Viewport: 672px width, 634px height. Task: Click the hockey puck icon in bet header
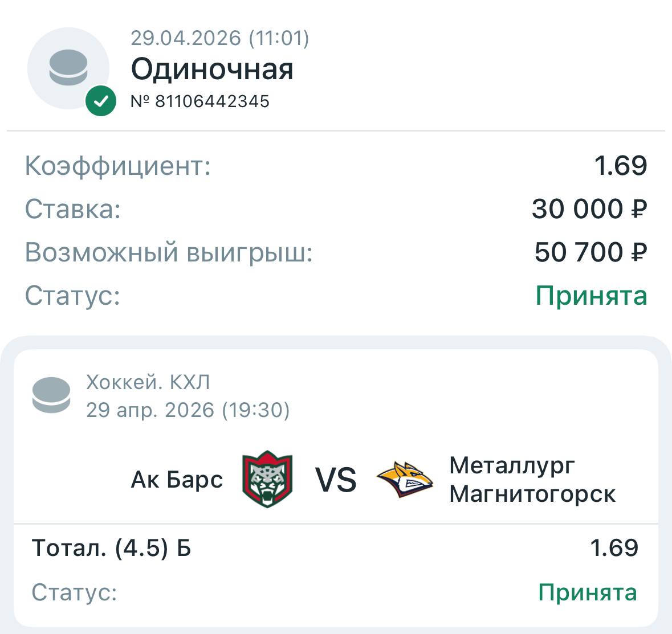(x=68, y=68)
